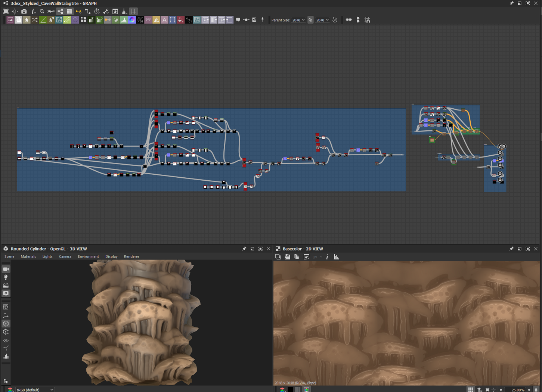Open the histogram in the 2D view

tap(336, 257)
